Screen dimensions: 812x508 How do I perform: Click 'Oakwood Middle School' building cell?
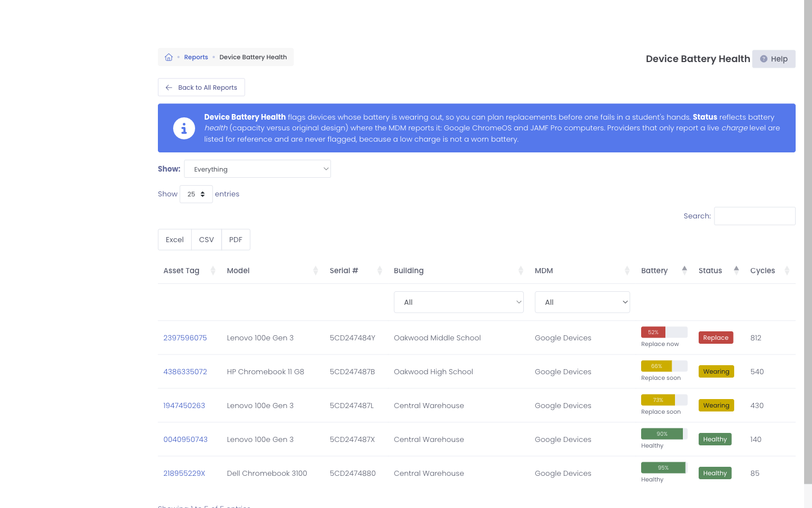coord(438,338)
